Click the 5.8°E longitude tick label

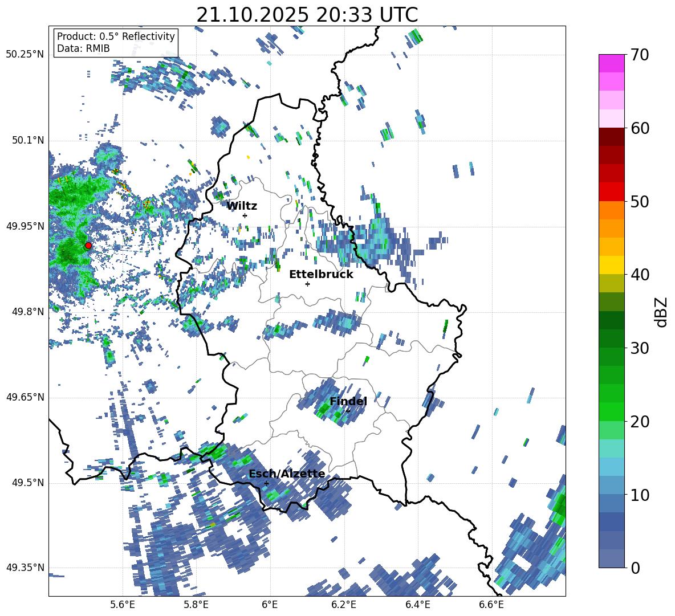pyautogui.click(x=196, y=605)
